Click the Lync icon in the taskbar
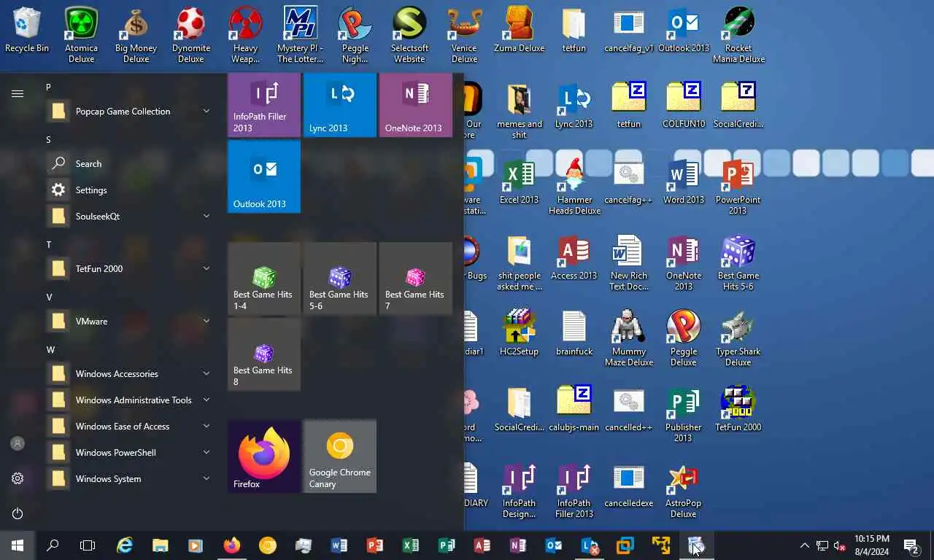 [589, 545]
